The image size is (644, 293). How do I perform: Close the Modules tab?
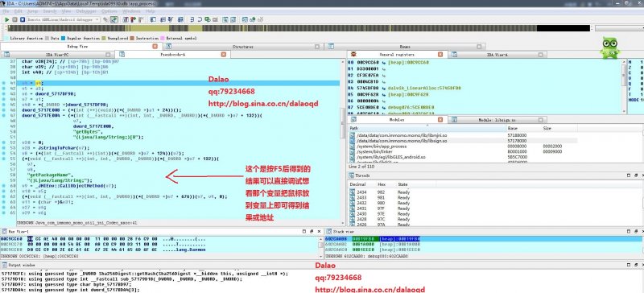[441, 120]
